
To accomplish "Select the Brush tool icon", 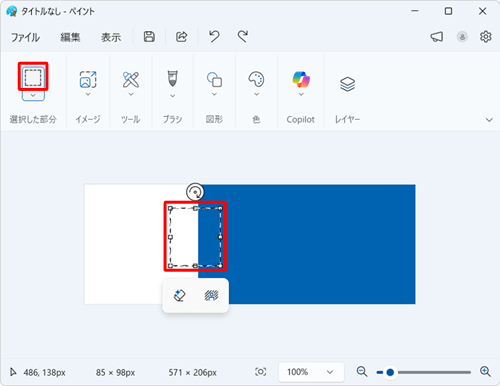I will point(172,78).
